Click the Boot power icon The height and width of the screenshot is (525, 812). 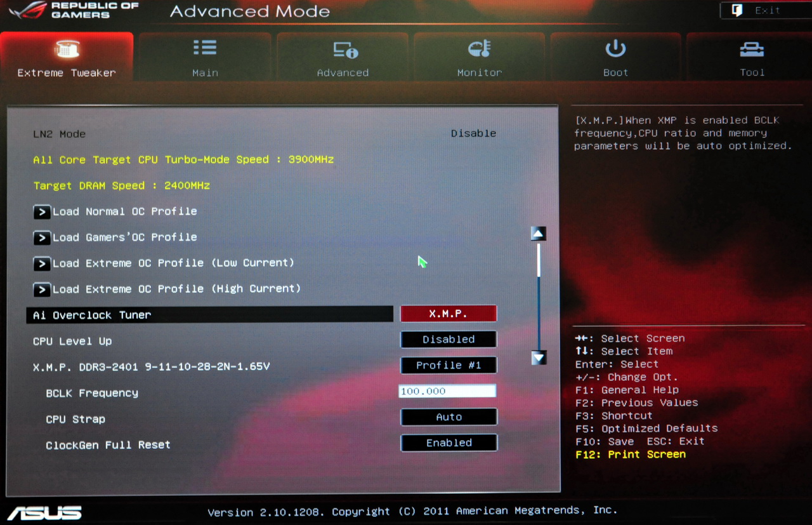click(x=615, y=48)
